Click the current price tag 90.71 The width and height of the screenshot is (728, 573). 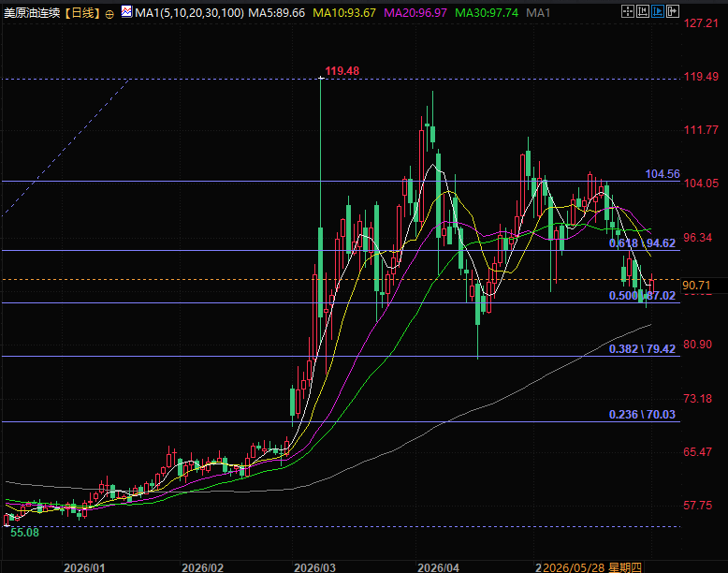coord(696,286)
